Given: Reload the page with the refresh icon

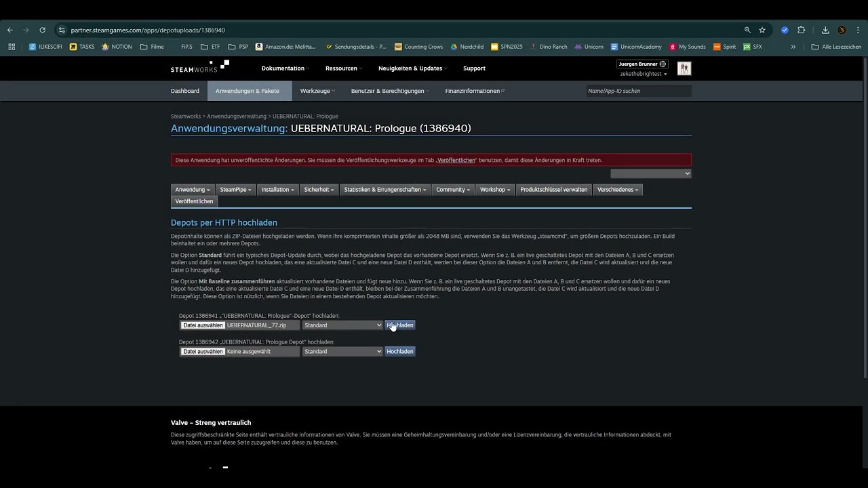Looking at the screenshot, I should pos(42,30).
